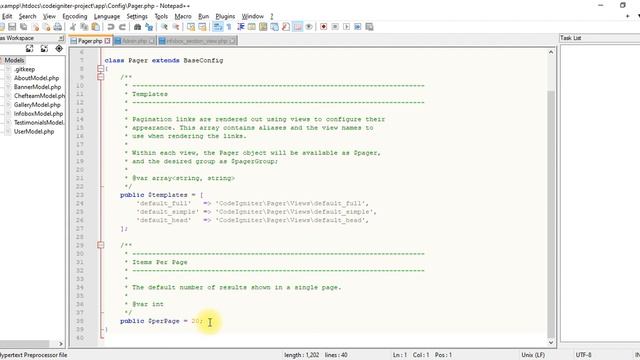Select InfoboxModel.php in workspace tree
Viewport: 640px width, 360px height.
38,114
